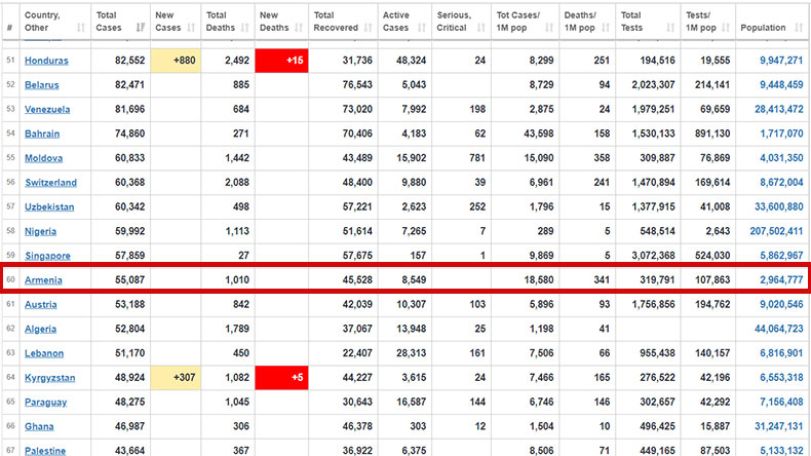Click Tests/1M pop sort arrows
811x456 pixels.
tap(726, 27)
